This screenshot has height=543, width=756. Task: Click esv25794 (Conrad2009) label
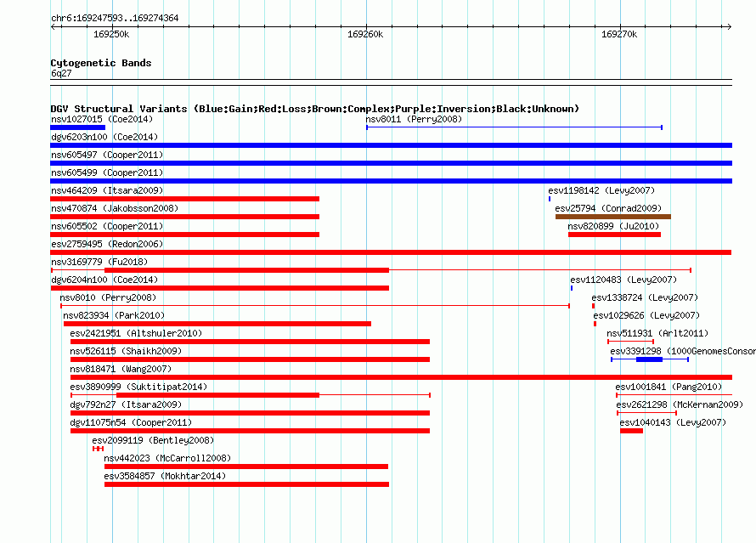click(608, 208)
